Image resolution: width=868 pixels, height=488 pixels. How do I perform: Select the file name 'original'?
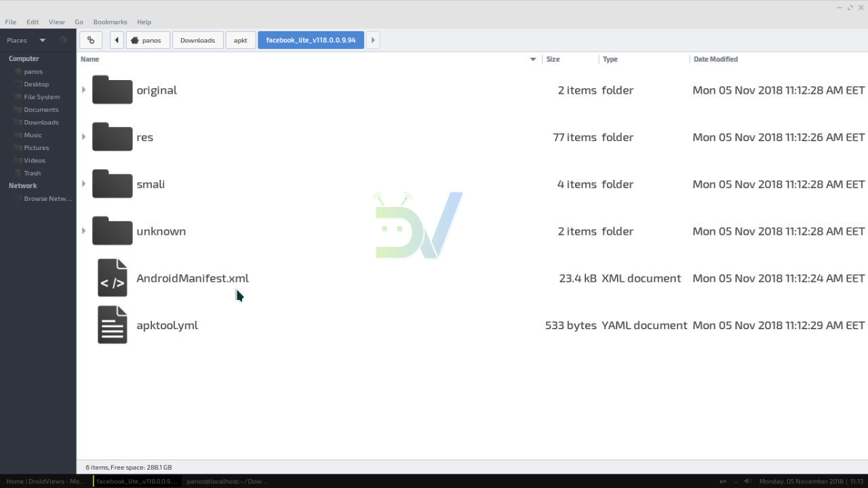[157, 90]
